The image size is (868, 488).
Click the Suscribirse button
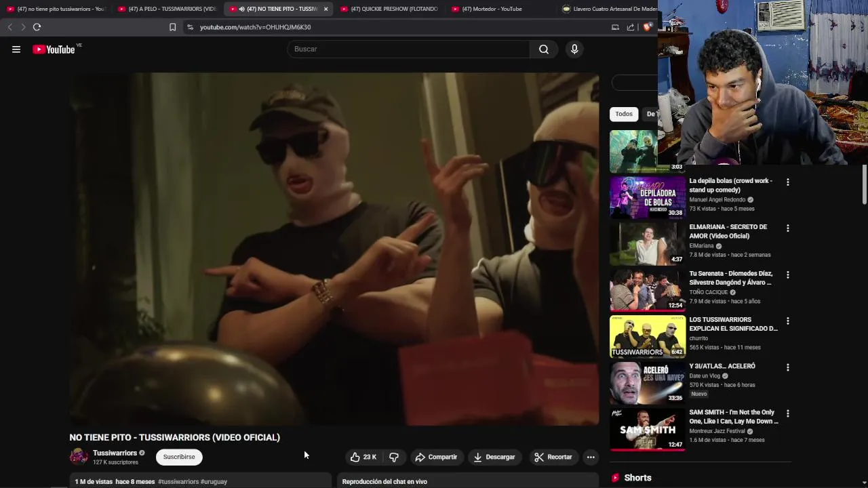pos(179,457)
